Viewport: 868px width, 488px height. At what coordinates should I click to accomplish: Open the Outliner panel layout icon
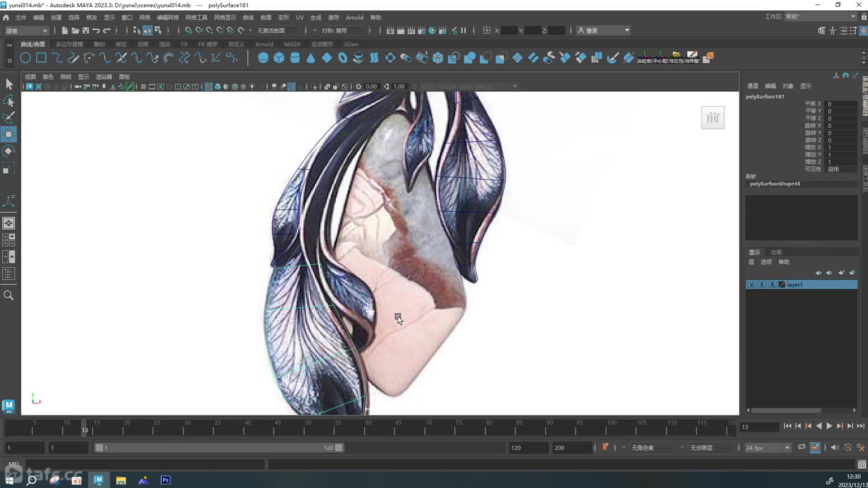tap(9, 273)
